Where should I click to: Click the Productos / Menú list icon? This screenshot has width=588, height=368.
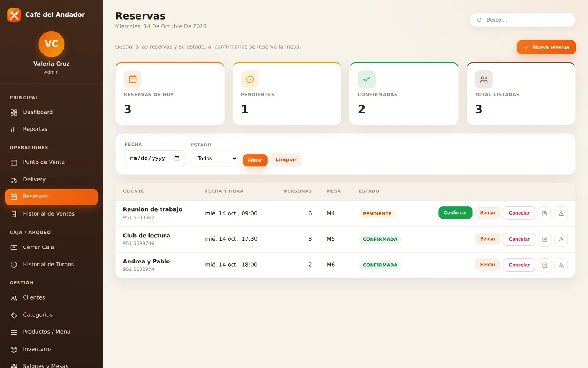(x=14, y=332)
